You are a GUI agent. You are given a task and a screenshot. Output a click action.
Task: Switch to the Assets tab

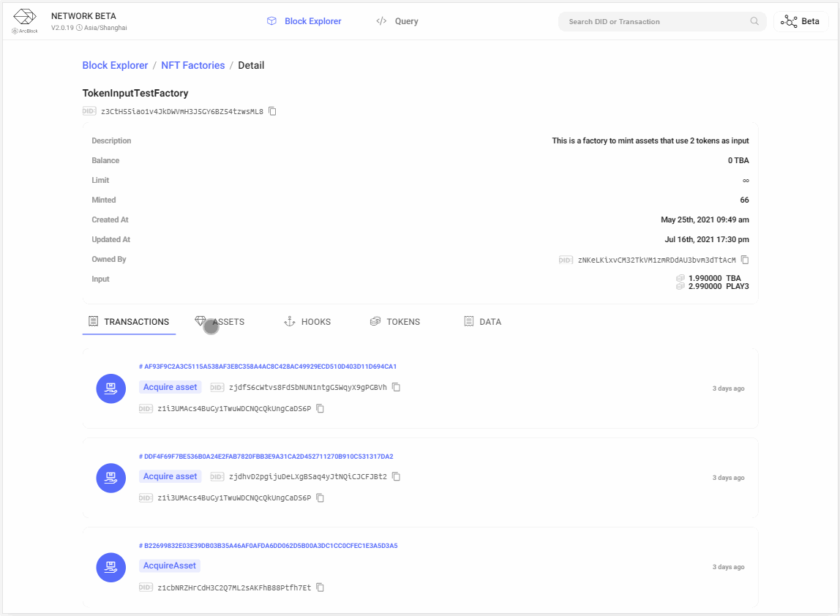pos(220,322)
